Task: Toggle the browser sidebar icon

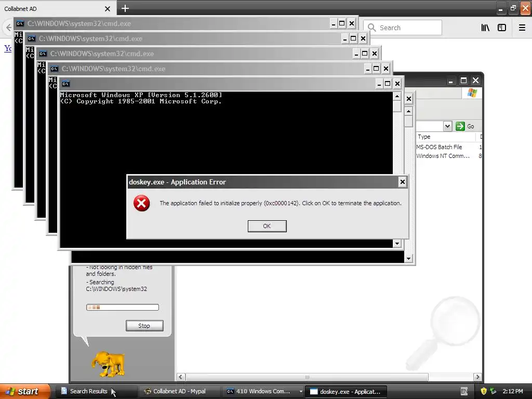Action: pyautogui.click(x=502, y=28)
